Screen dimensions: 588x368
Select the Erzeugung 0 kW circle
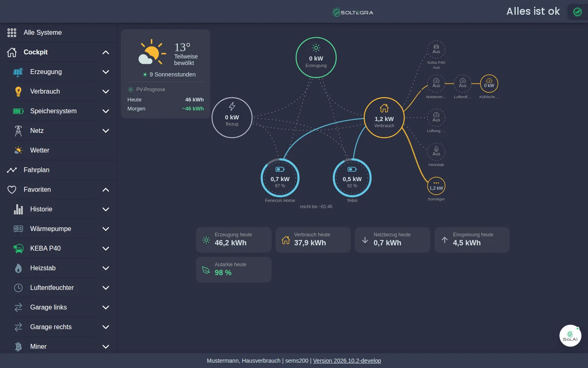(x=316, y=58)
